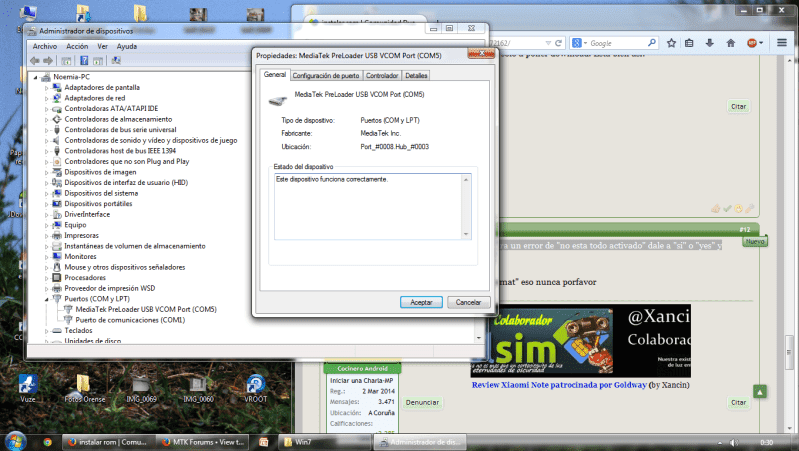Image resolution: width=799 pixels, height=451 pixels.
Task: Click the volume icon in system tray
Action: (x=734, y=442)
